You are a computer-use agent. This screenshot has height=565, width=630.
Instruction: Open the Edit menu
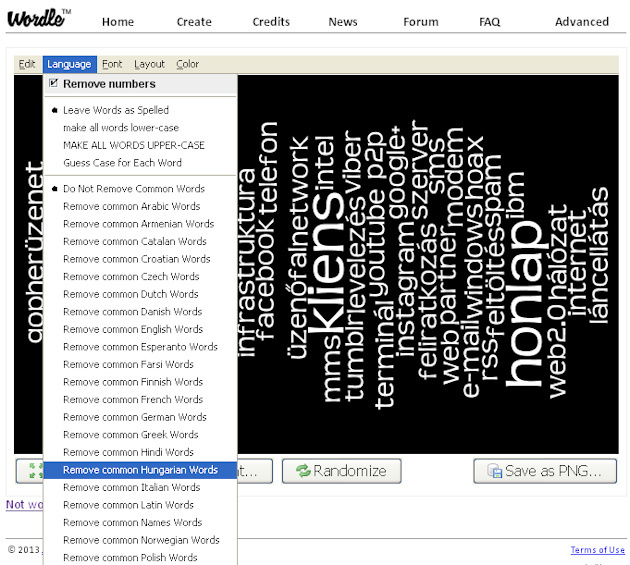pos(27,64)
